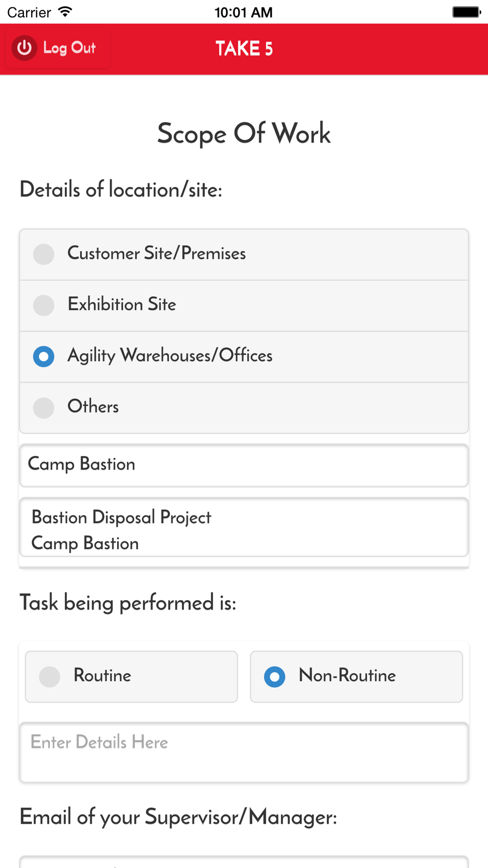Select Exhibition Site radio option
The width and height of the screenshot is (488, 868).
point(244,306)
